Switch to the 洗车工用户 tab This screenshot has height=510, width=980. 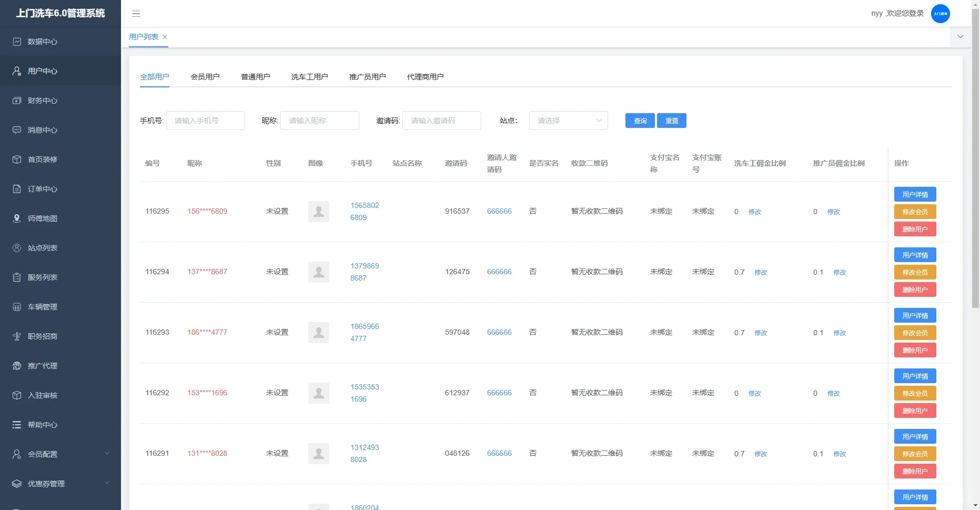click(x=309, y=77)
